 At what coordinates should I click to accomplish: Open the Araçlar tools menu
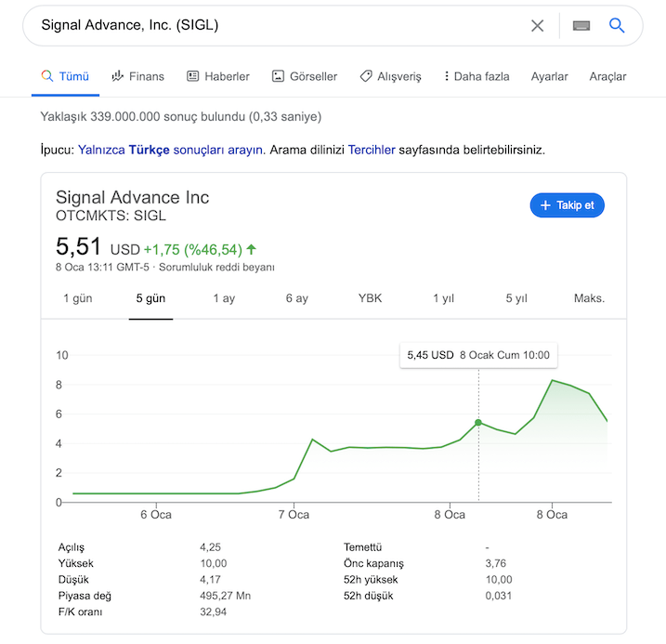(x=607, y=76)
